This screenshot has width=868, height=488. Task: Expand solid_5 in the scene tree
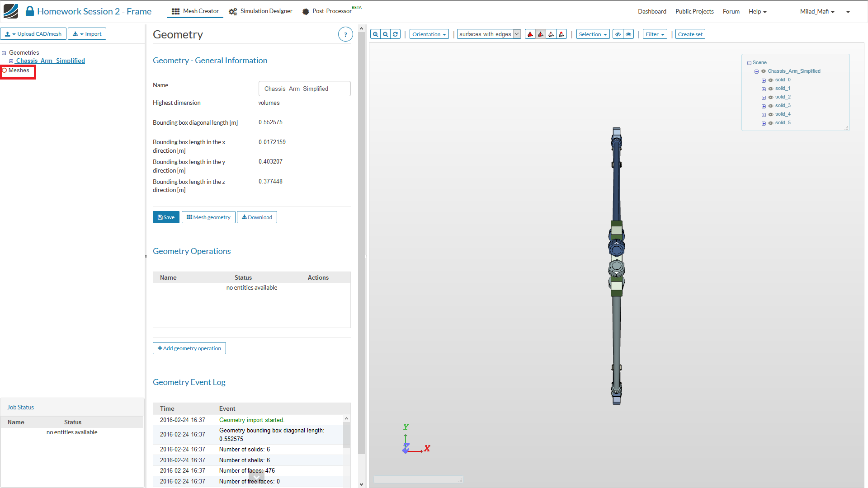764,123
